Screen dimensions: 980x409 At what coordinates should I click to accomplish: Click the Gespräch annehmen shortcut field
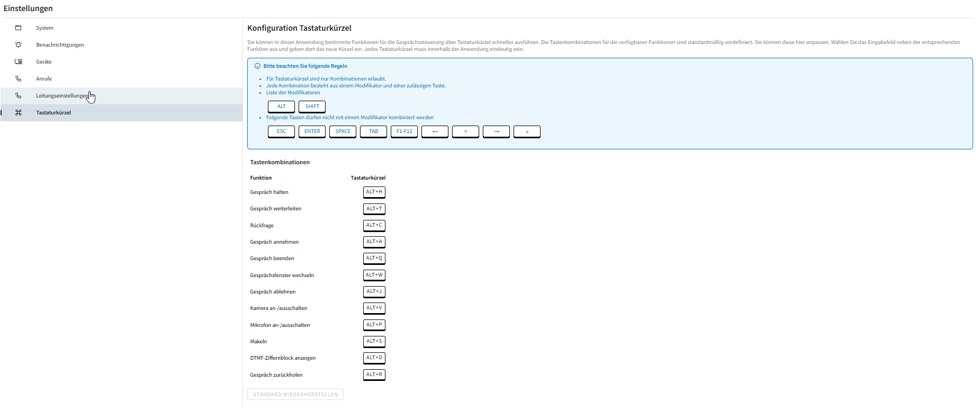tap(374, 242)
